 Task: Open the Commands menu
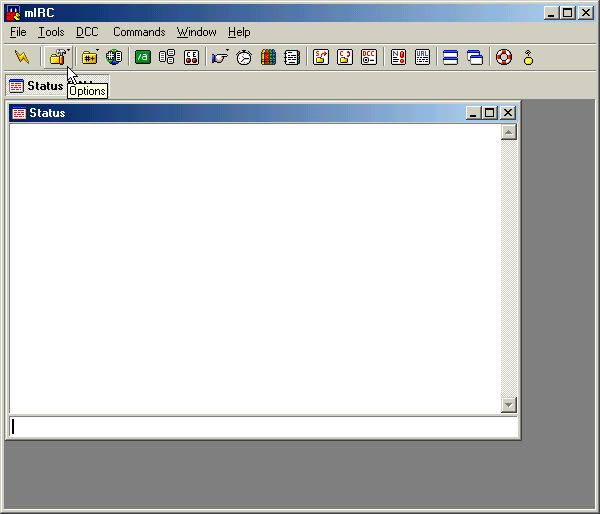pos(139,32)
